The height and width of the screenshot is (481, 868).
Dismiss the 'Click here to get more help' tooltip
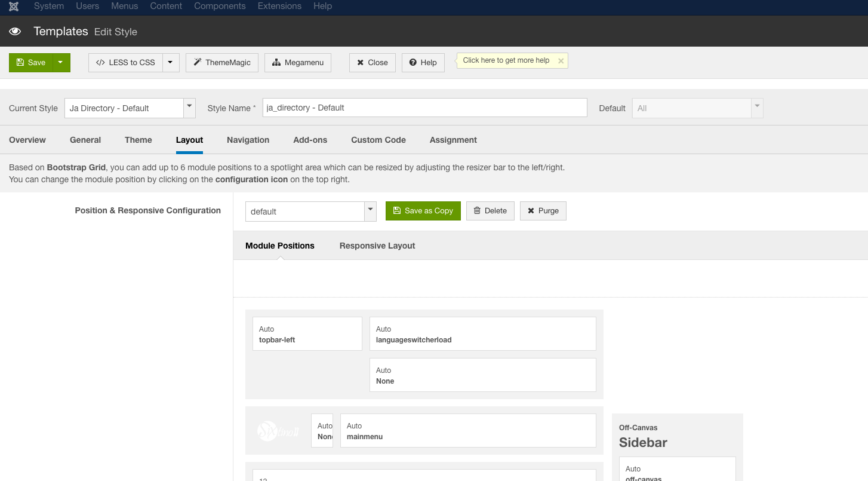(x=561, y=61)
